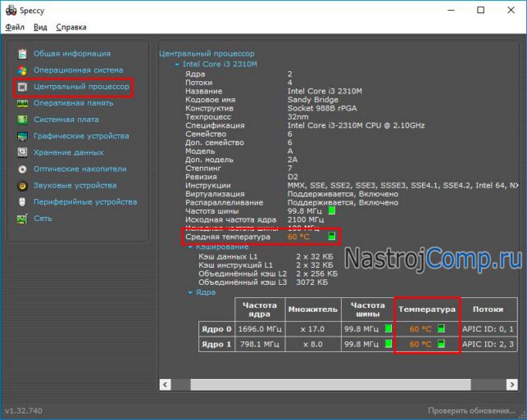Click APIC ID: 2, 3 cell
Viewport: 527px width, 420px height.
[x=488, y=344]
